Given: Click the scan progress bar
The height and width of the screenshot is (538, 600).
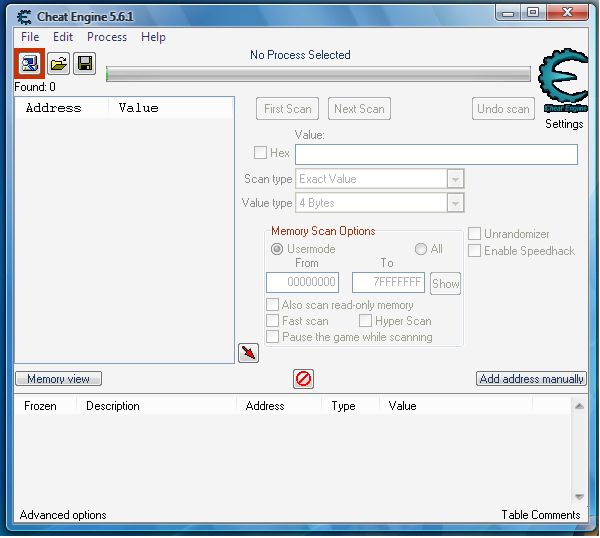Looking at the screenshot, I should [x=318, y=74].
